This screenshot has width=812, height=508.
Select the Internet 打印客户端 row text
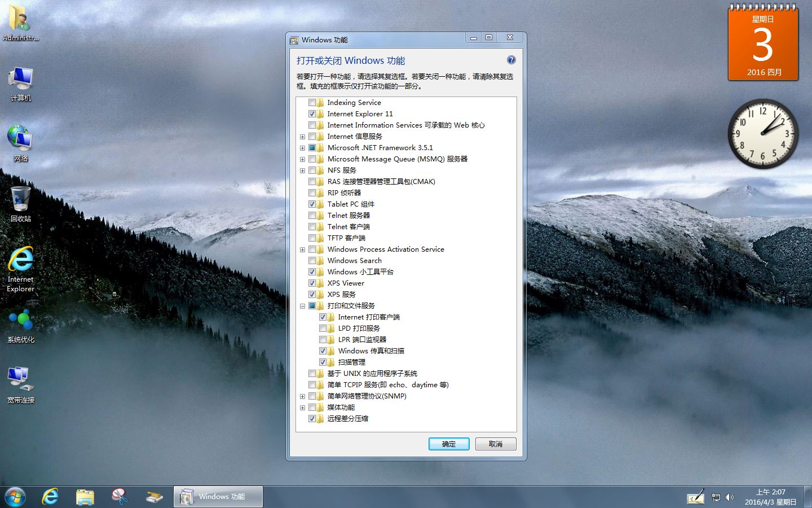click(369, 317)
